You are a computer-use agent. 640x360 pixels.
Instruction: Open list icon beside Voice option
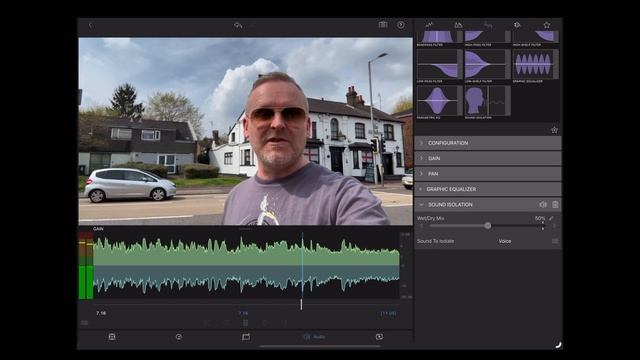pyautogui.click(x=555, y=241)
